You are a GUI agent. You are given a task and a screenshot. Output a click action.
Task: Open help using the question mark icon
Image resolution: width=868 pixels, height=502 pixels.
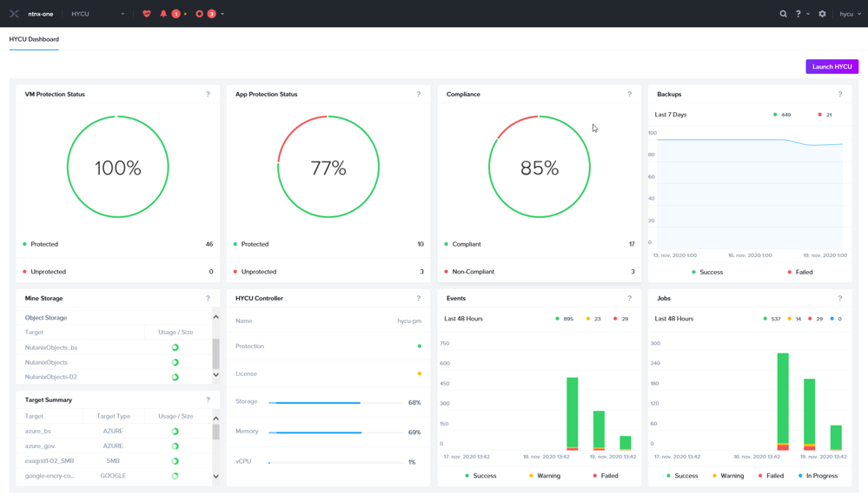[798, 13]
